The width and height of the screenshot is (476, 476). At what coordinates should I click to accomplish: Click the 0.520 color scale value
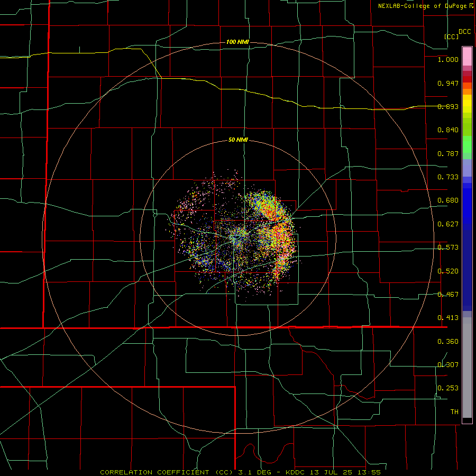tap(448, 271)
